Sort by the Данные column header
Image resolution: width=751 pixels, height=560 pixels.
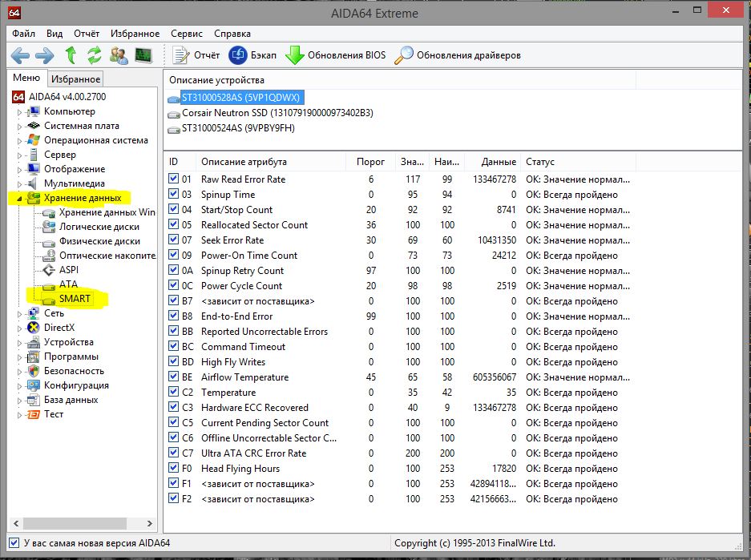click(493, 162)
